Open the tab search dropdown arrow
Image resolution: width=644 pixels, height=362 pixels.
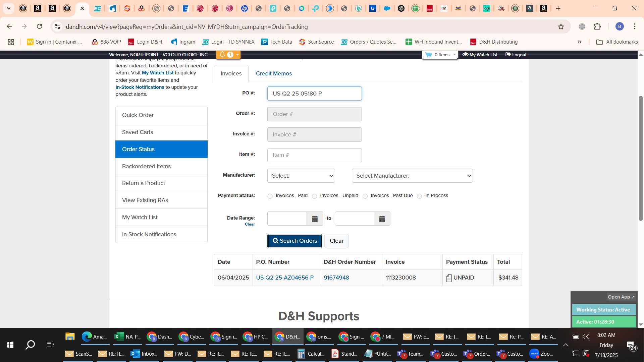click(x=8, y=8)
